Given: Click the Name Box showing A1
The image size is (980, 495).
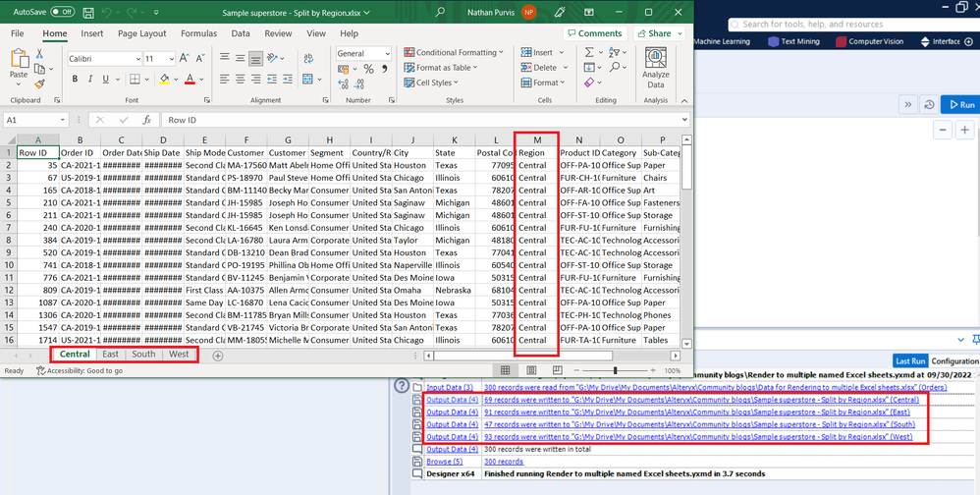Looking at the screenshot, I should point(35,120).
